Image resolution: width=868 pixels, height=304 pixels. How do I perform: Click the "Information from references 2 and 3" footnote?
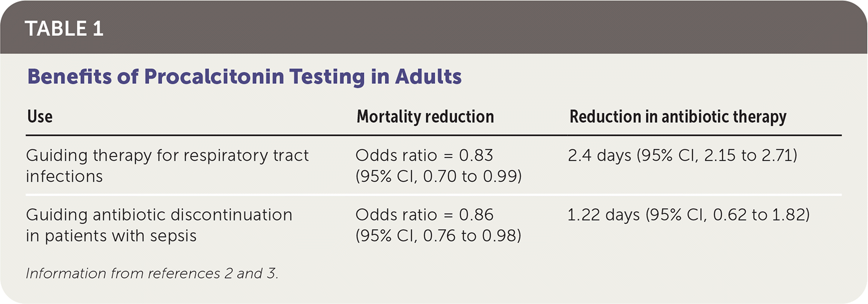[x=152, y=274]
